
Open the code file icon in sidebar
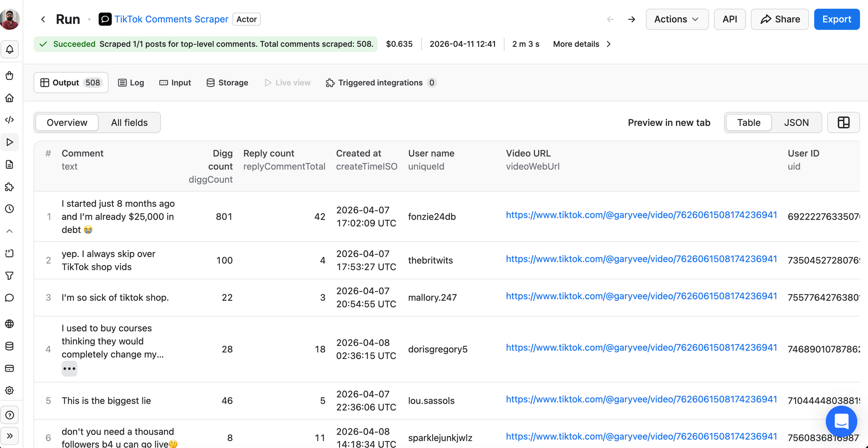10,254
